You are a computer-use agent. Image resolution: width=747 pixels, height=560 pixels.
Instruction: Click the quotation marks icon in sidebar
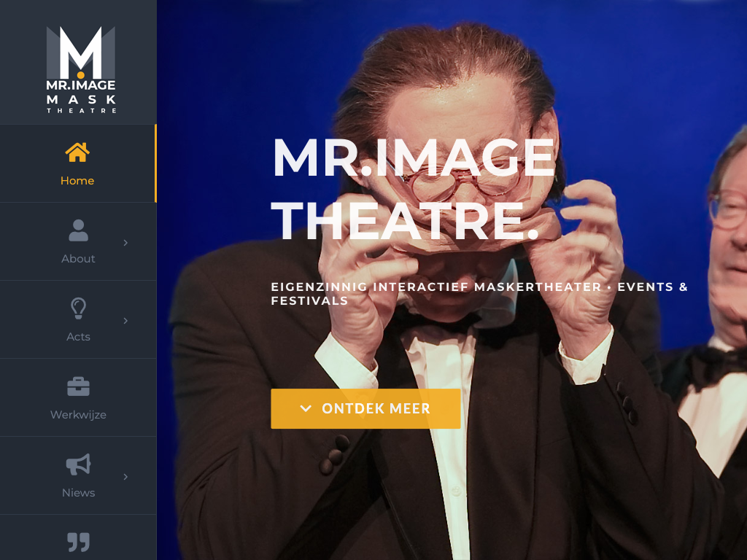point(78,542)
